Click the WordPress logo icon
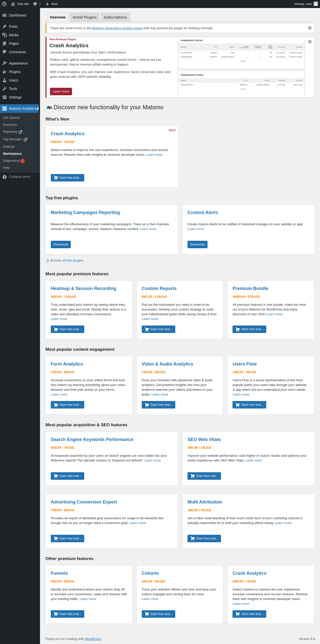Image resolution: width=320 pixels, height=644 pixels. pyautogui.click(x=4, y=4)
